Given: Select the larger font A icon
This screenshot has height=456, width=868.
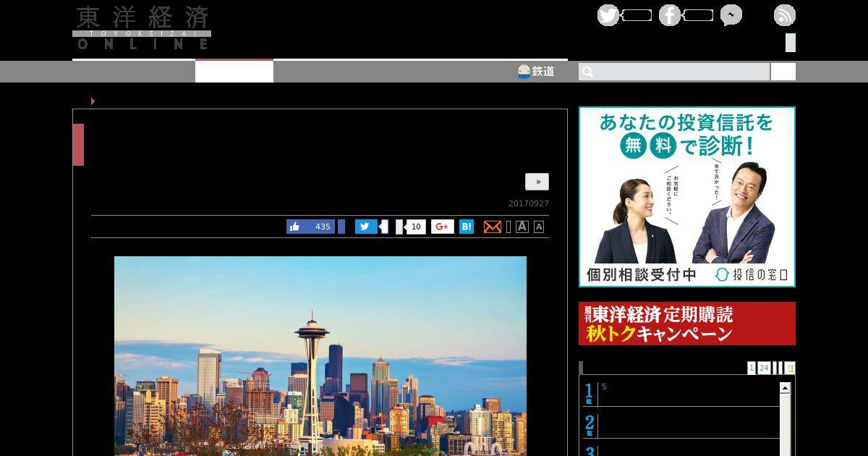Looking at the screenshot, I should [522, 227].
